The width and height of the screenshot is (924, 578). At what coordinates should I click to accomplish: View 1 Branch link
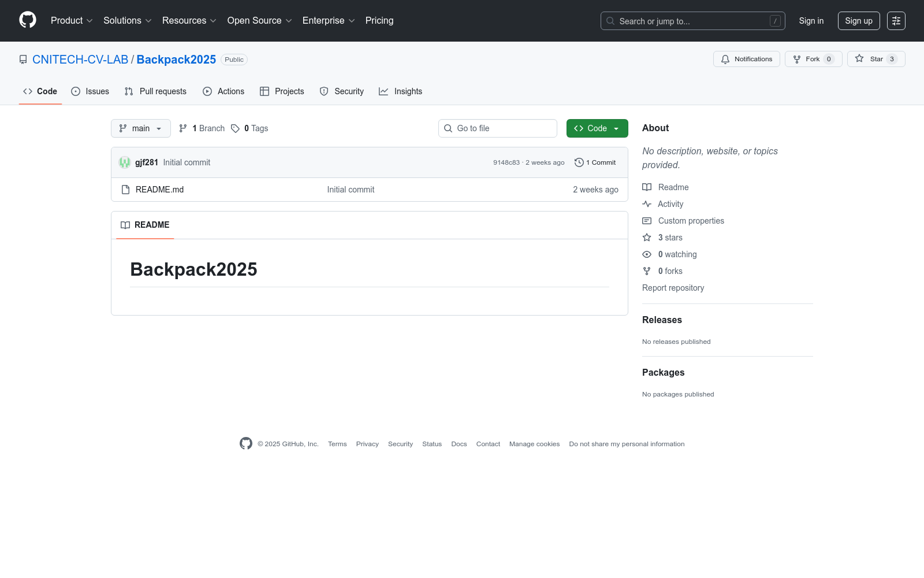(202, 128)
